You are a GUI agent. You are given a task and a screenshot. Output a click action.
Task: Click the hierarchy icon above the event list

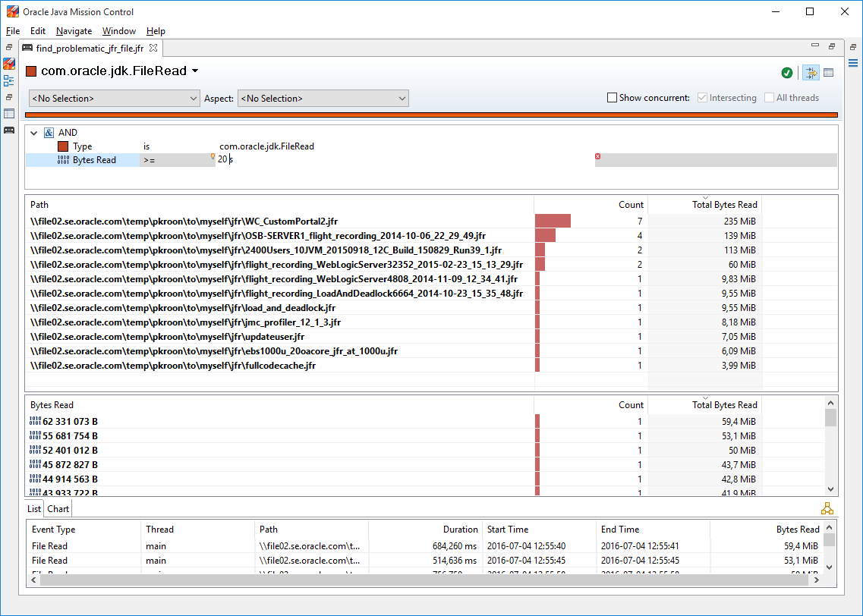coord(827,509)
